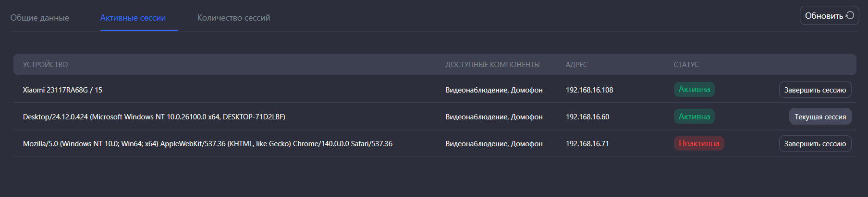The width and height of the screenshot is (868, 197).
Task: End the Mozilla Chrome browser session
Action: (815, 143)
